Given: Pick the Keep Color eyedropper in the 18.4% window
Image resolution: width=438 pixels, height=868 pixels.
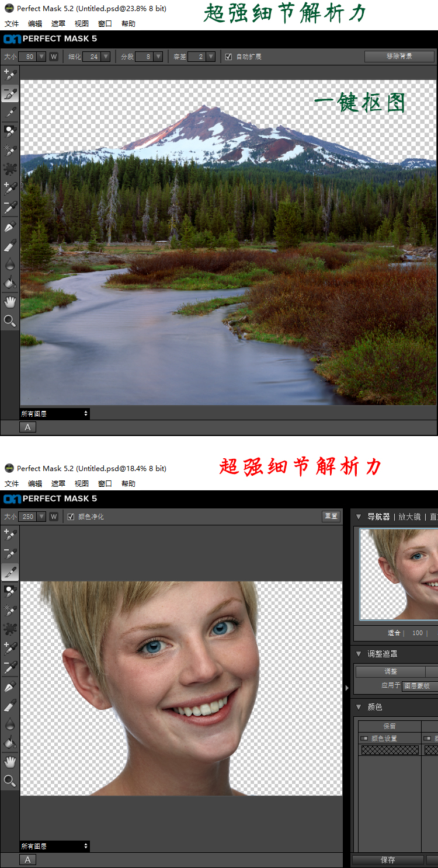Looking at the screenshot, I should (10, 648).
